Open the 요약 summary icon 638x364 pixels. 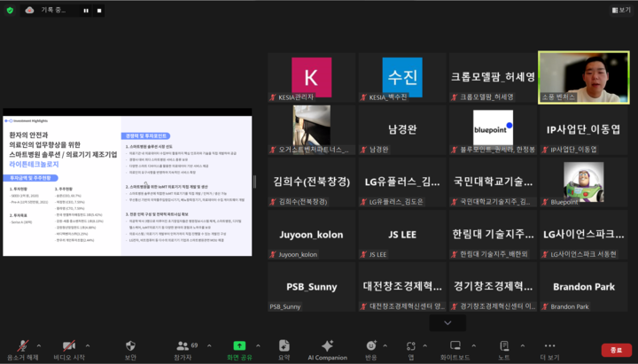pos(284,345)
